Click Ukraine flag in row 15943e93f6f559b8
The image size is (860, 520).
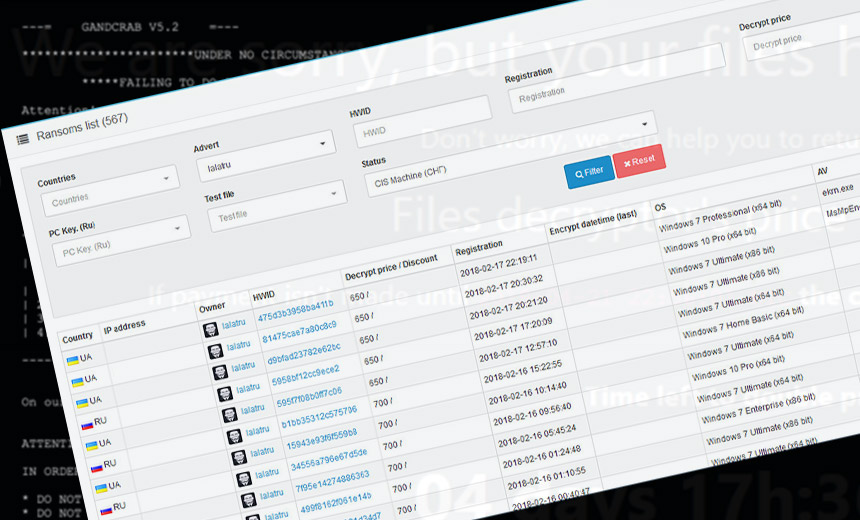[101, 488]
